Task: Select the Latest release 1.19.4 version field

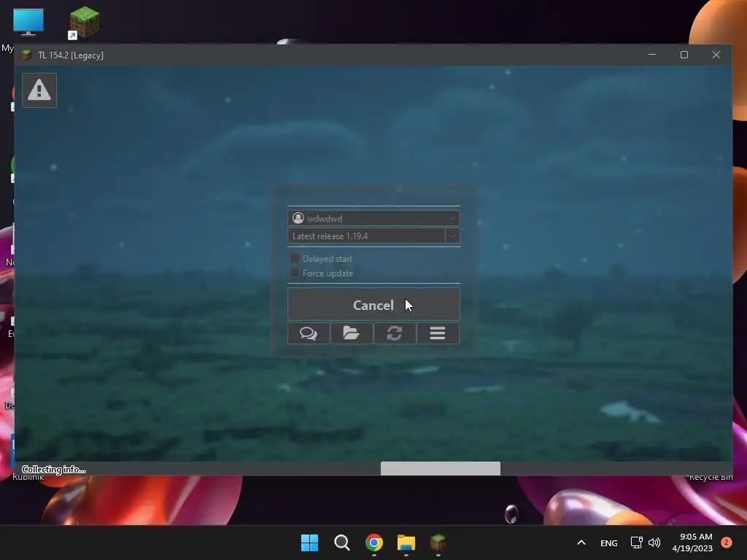Action: tap(366, 236)
